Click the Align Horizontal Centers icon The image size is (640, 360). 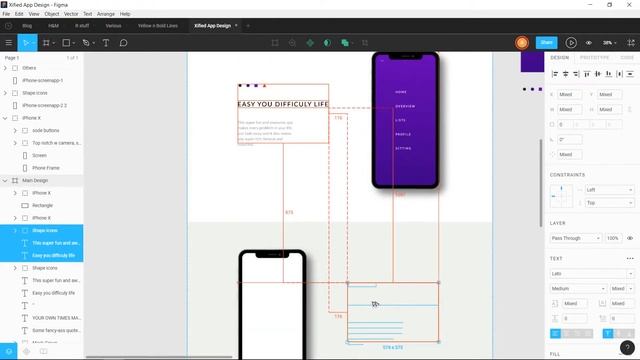(x=565, y=74)
